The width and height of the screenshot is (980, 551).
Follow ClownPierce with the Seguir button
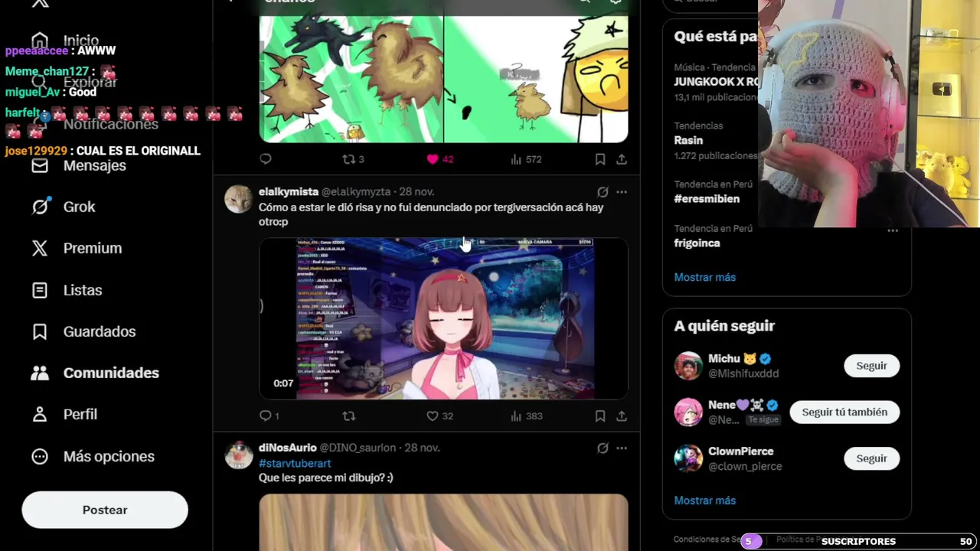[x=871, y=458]
